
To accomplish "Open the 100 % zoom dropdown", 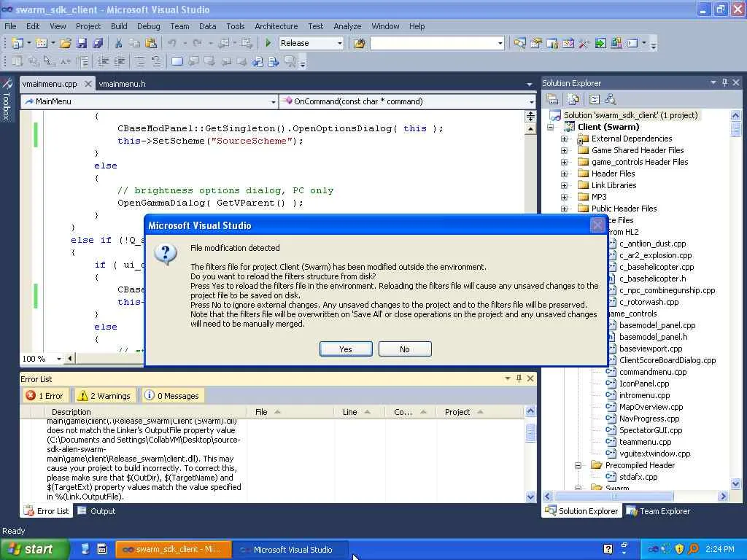I will 59,359.
